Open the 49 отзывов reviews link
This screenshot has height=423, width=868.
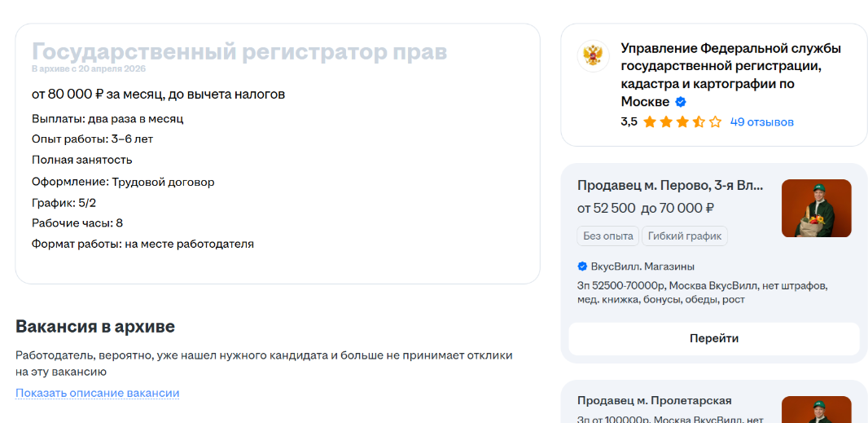[x=761, y=122]
